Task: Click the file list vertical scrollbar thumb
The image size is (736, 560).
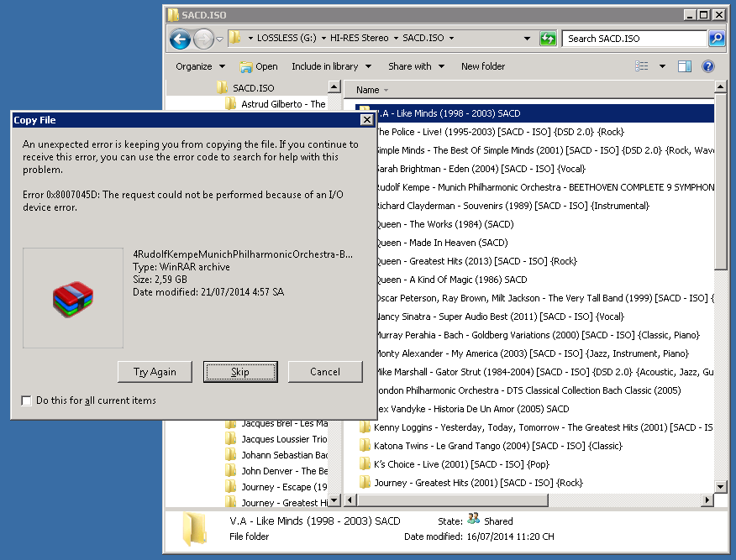Action: (721, 181)
